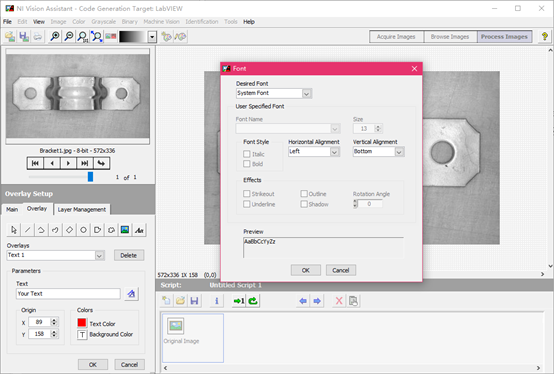Image resolution: width=554 pixels, height=374 pixels.
Task: Click OK in Overlay Setup panel
Action: (93, 364)
